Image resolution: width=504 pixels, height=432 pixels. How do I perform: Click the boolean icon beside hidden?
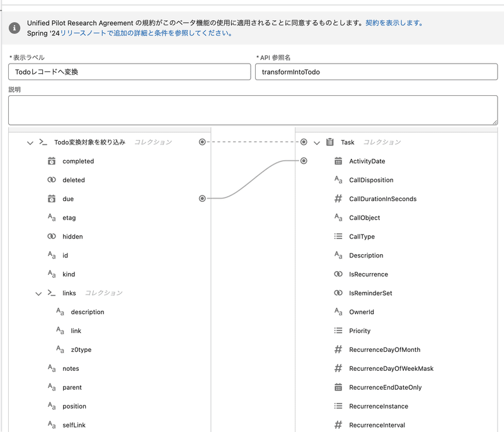click(x=52, y=236)
